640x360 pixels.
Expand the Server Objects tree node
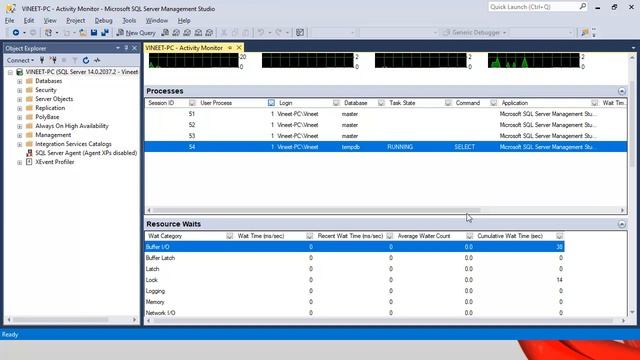[x=20, y=99]
